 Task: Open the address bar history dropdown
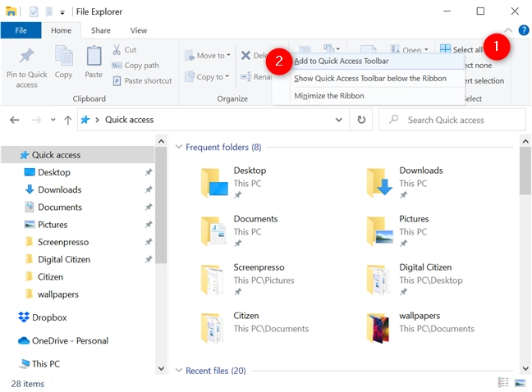click(x=338, y=120)
